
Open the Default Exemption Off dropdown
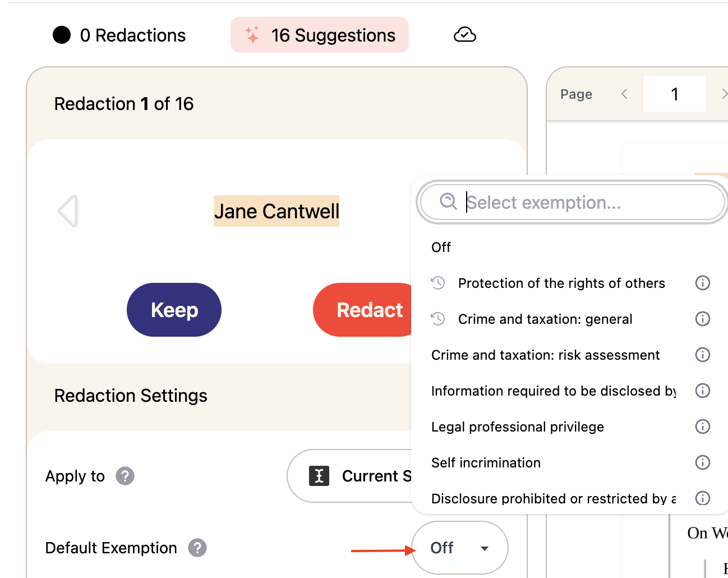460,548
